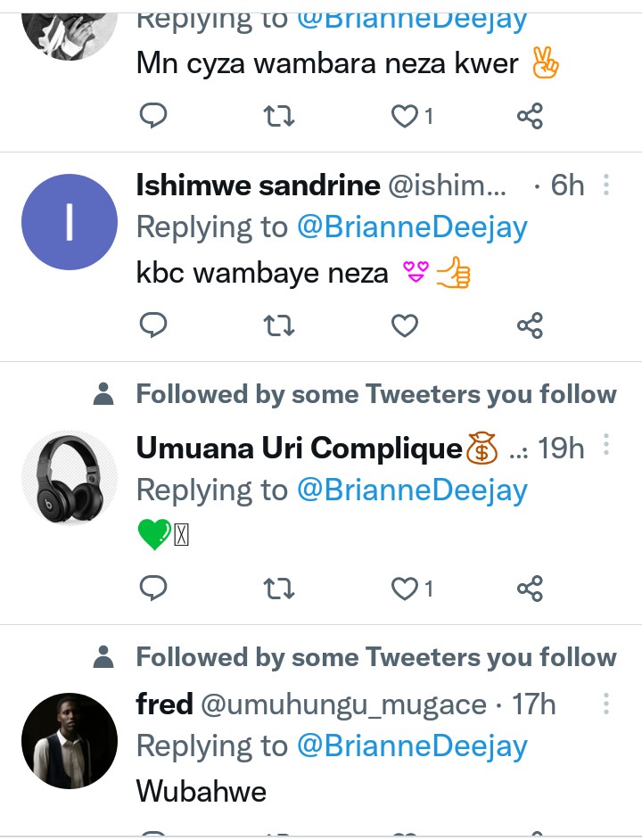Retweet Ishimwe sandrine's tweet

pos(280,326)
